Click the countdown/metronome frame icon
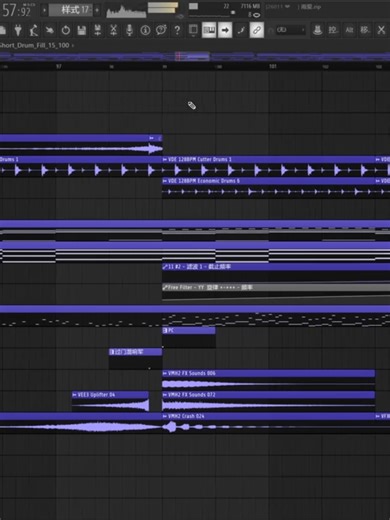Viewport: 390px width, 520px height. [193, 30]
